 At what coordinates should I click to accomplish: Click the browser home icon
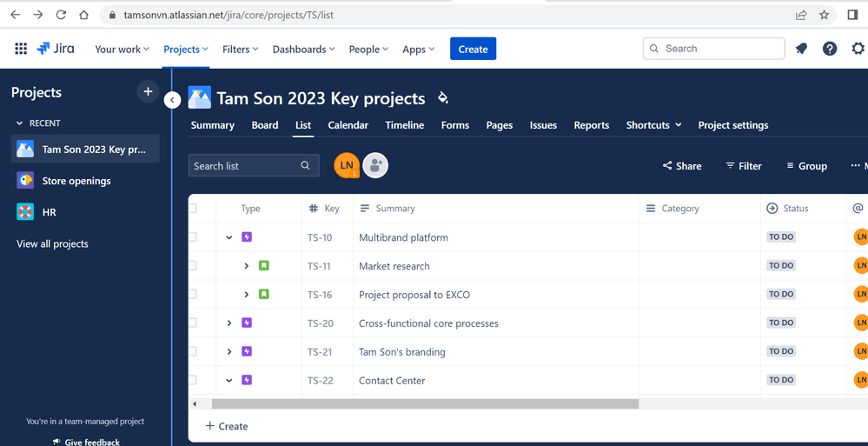coord(83,15)
